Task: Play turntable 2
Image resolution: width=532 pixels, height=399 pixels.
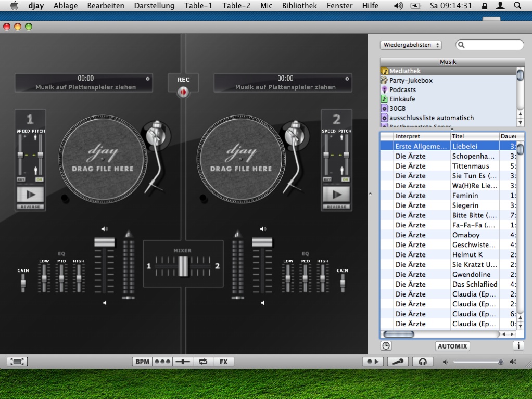Action: (337, 195)
